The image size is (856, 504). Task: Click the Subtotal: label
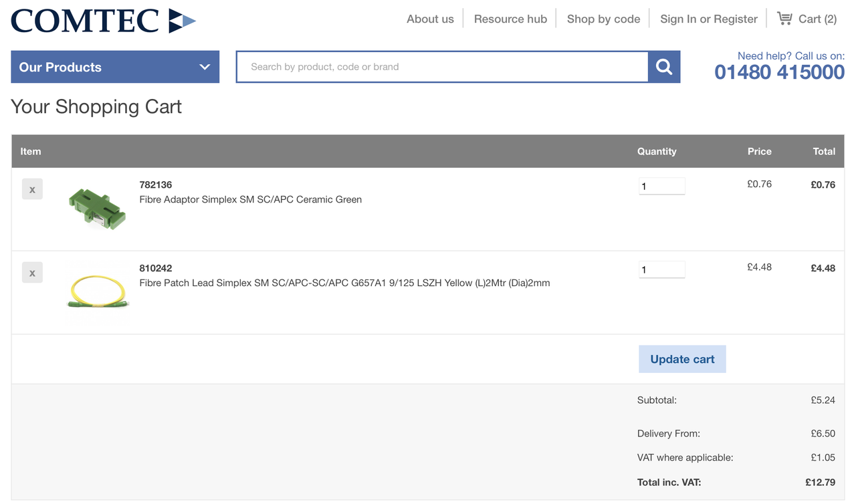[x=657, y=400]
